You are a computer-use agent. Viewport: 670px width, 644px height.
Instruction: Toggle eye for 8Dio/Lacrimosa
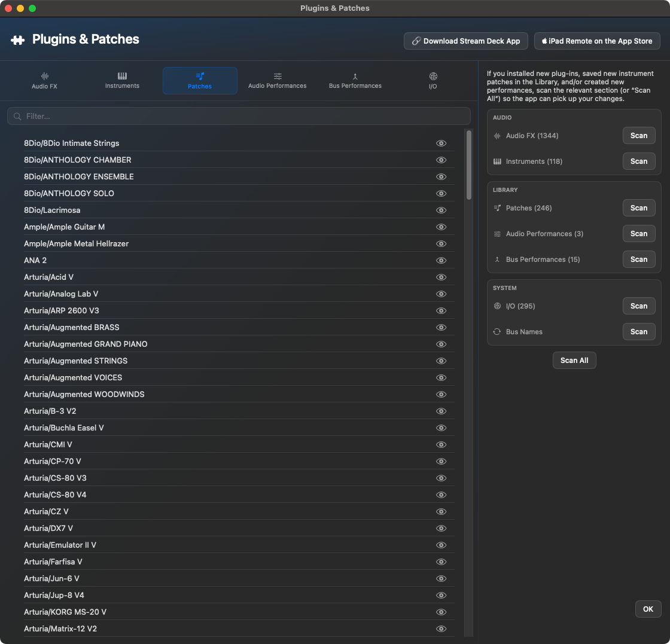[441, 210]
